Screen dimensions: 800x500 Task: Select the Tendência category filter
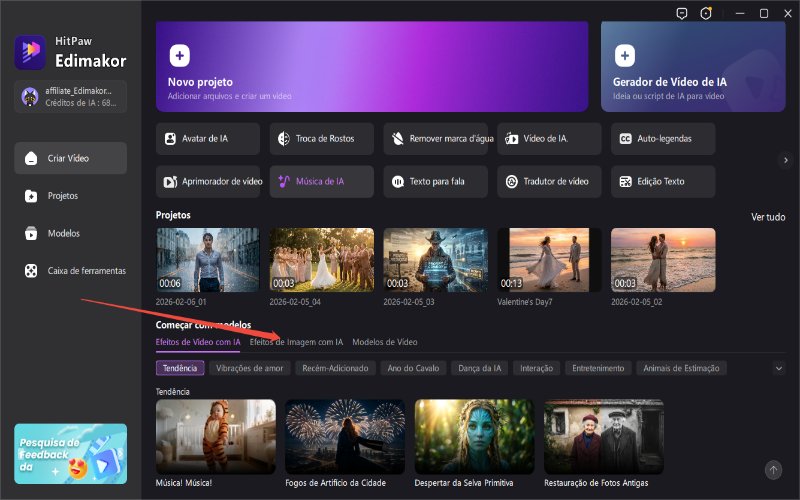[181, 368]
